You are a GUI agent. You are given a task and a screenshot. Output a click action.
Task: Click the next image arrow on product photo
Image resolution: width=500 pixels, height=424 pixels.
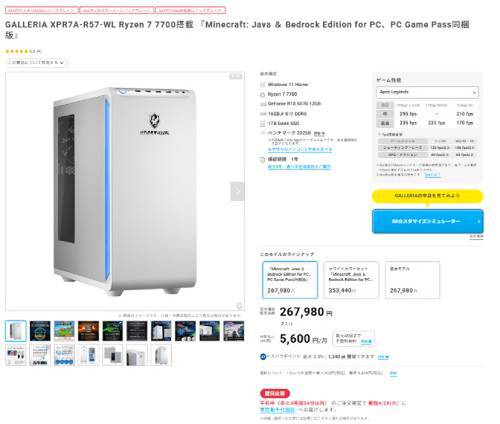coord(237,191)
